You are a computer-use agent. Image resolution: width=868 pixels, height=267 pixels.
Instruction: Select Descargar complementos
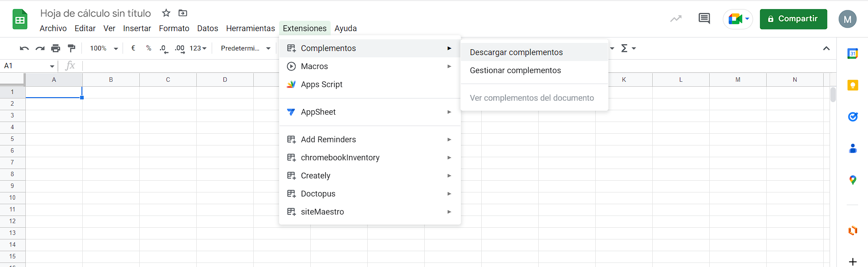(534, 52)
